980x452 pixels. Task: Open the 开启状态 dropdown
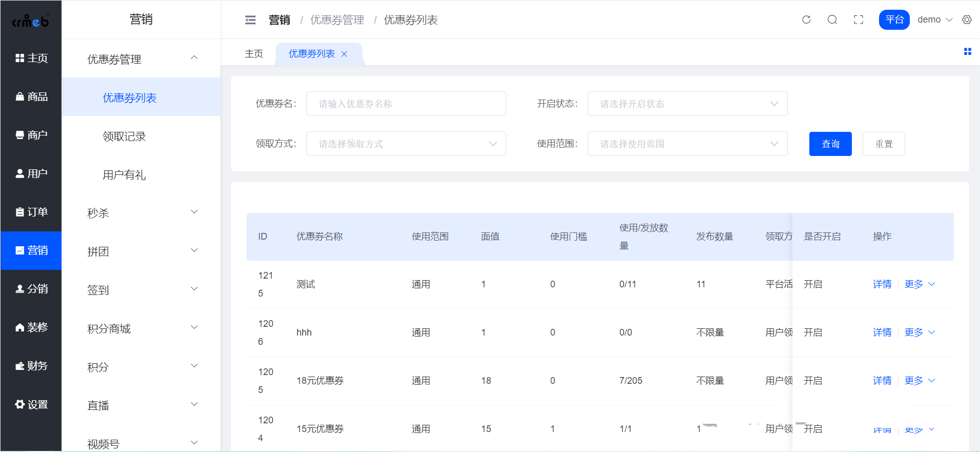pos(687,104)
